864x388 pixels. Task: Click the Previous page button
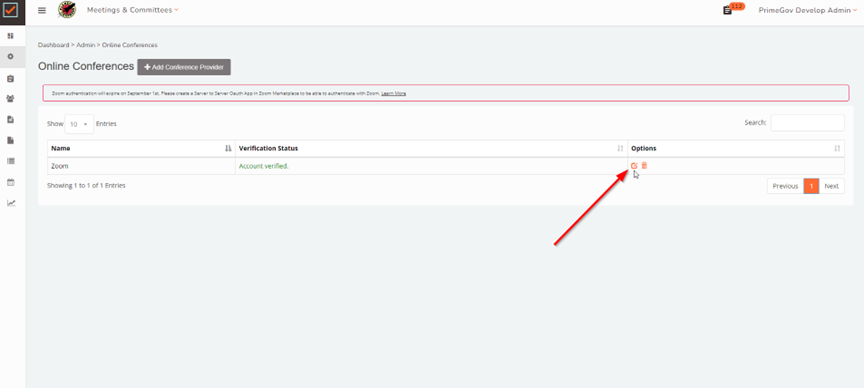[785, 186]
